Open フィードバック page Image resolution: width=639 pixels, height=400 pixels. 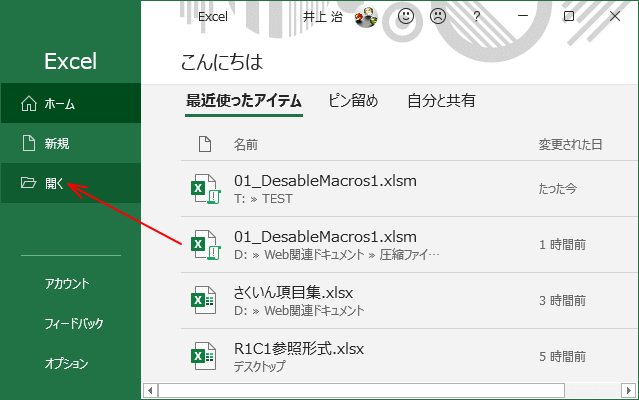click(x=74, y=323)
